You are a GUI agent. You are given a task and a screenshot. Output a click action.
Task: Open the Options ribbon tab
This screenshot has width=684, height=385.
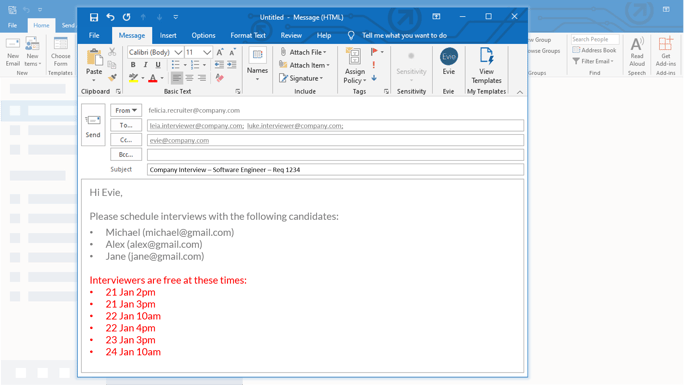(x=203, y=35)
